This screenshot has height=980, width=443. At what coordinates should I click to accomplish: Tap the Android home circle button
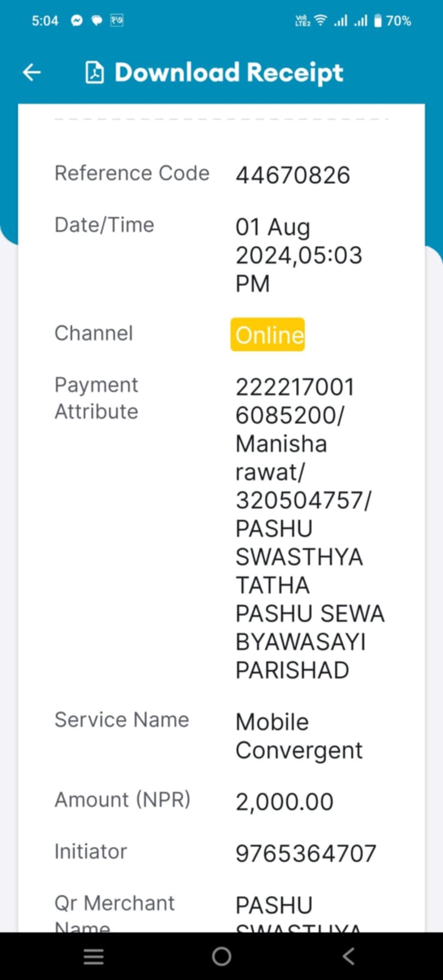click(x=221, y=956)
